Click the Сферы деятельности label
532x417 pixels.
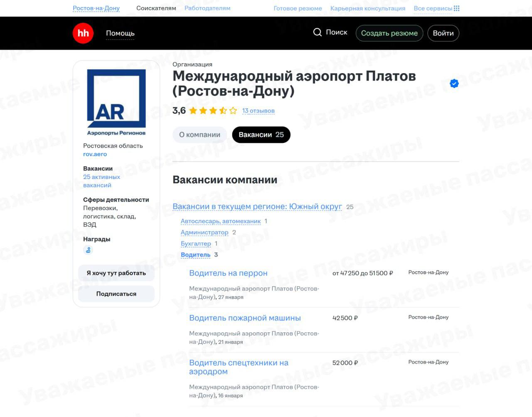pos(116,200)
